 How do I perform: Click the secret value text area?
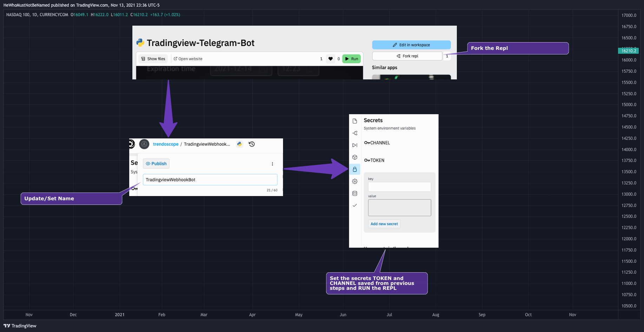[x=400, y=208]
